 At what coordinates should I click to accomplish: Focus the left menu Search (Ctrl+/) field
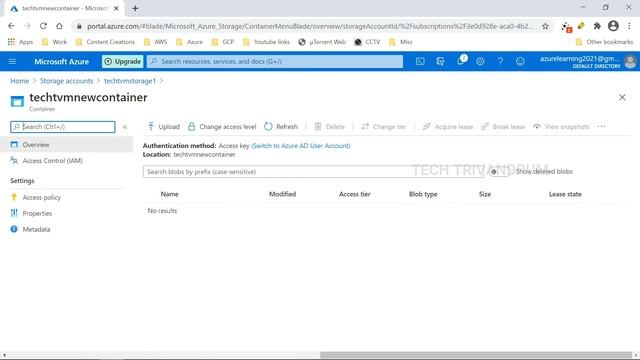tap(63, 127)
